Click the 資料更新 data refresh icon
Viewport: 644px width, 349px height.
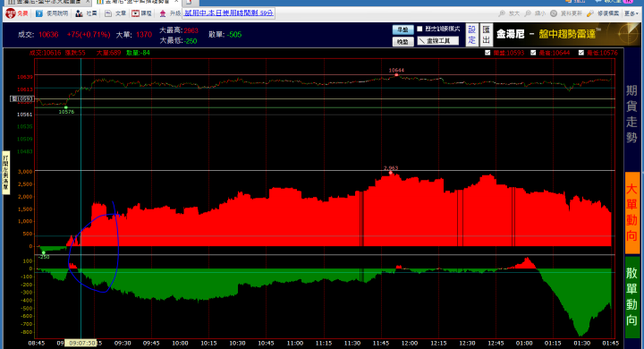click(554, 13)
